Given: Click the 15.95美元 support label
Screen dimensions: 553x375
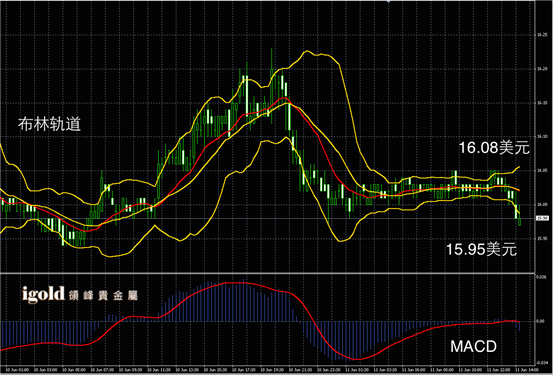Looking at the screenshot, I should (481, 249).
